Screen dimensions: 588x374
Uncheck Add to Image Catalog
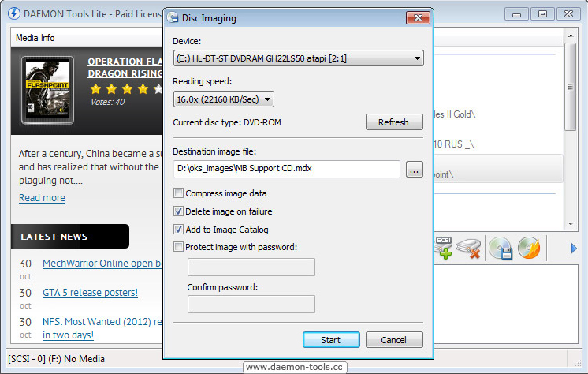178,229
